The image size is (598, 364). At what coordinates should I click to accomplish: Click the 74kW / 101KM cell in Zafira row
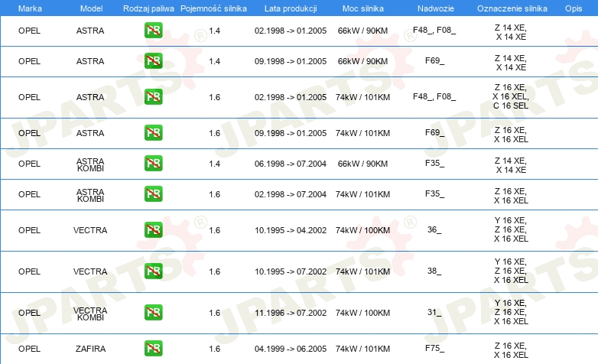[x=362, y=349]
